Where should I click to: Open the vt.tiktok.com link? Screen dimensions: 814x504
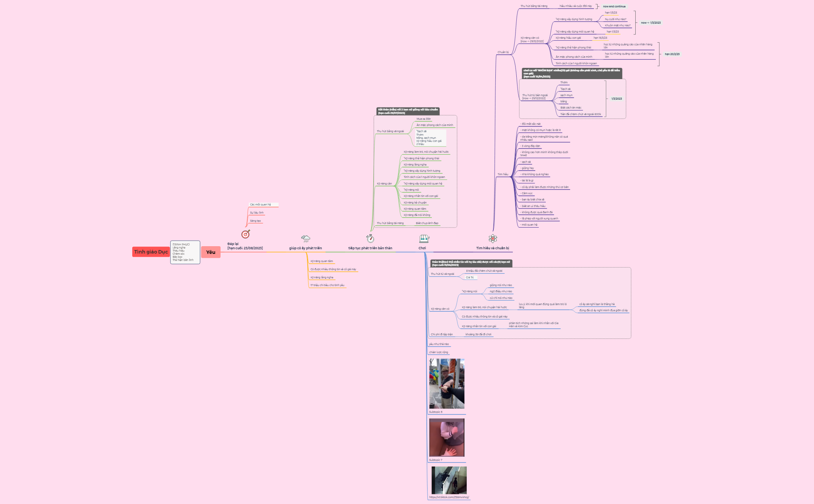coord(449,497)
